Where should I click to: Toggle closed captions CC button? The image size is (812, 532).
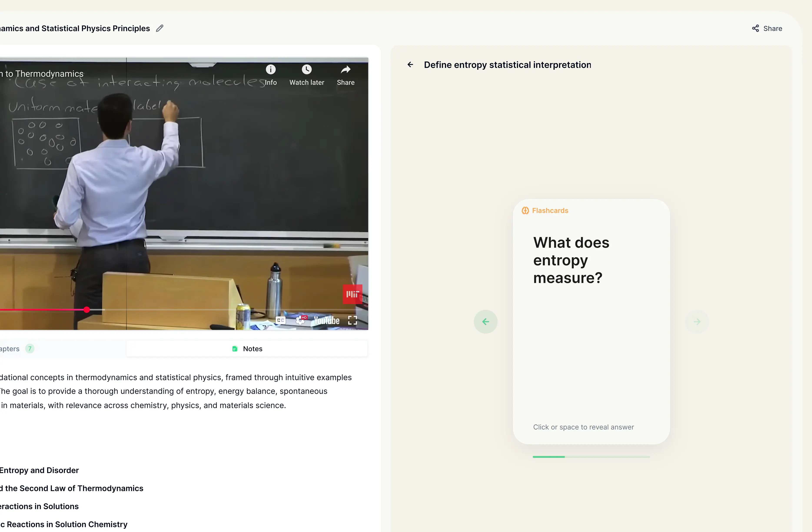pos(281,320)
